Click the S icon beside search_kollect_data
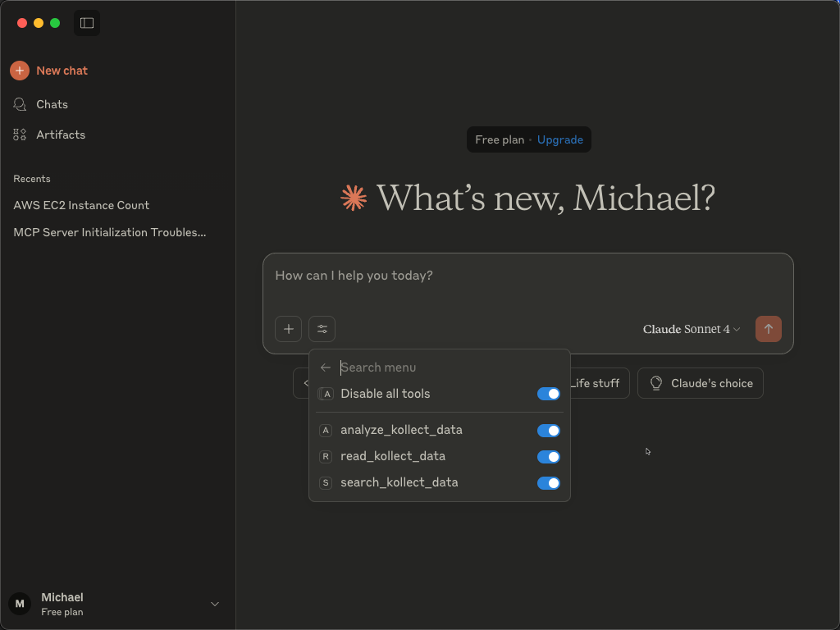Screen dimensions: 840x630 pyautogui.click(x=325, y=482)
